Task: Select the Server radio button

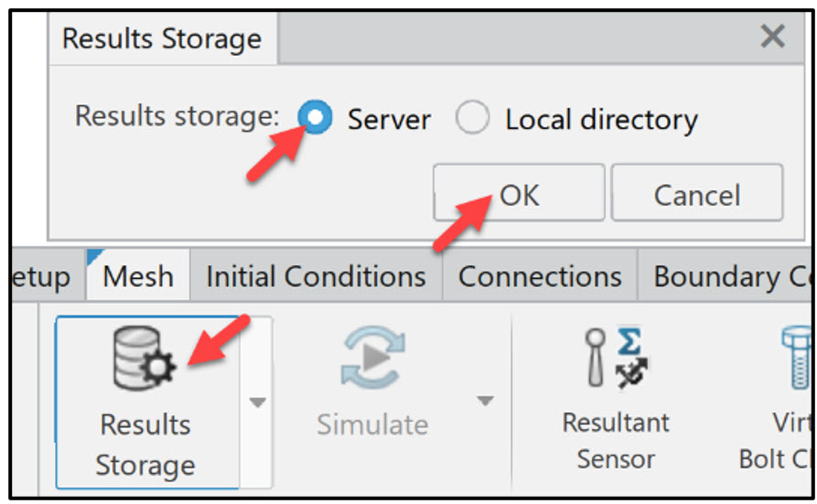Action: click(x=316, y=119)
